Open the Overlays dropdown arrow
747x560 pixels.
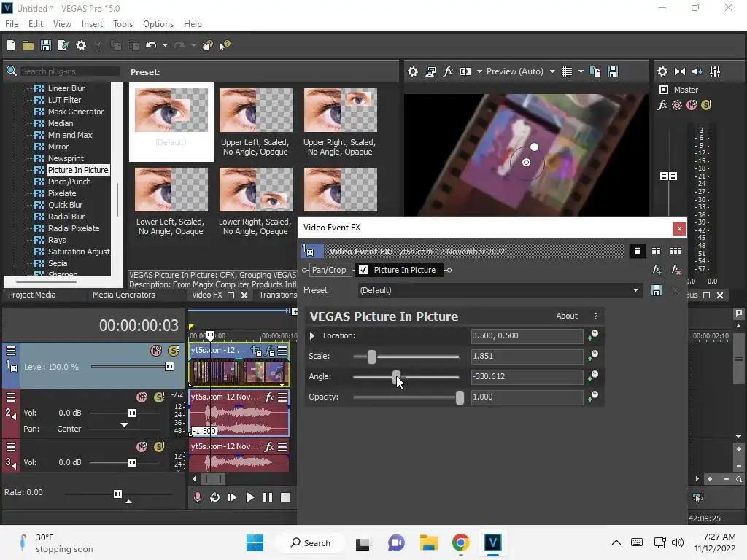[x=581, y=71]
